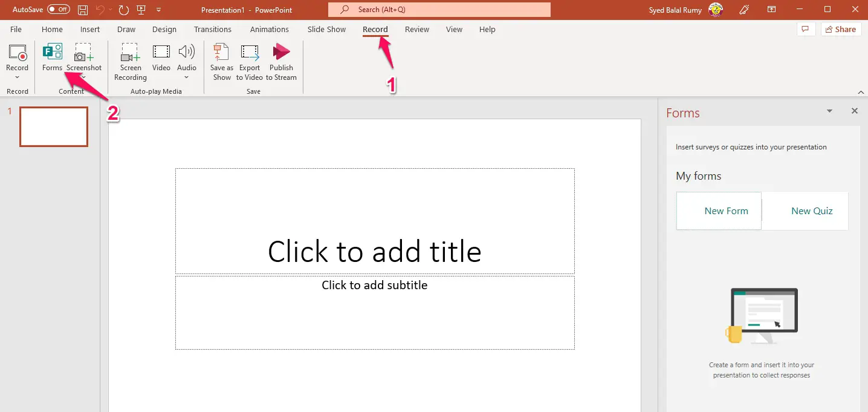Image resolution: width=868 pixels, height=412 pixels.
Task: Select the Screenshot camera icon
Action: coord(83,52)
